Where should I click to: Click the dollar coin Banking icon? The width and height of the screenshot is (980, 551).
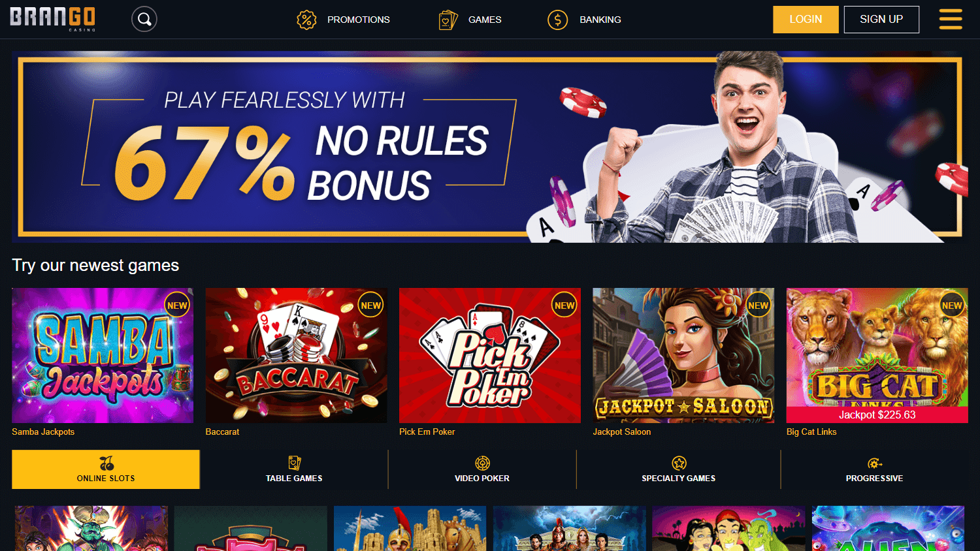(x=557, y=20)
